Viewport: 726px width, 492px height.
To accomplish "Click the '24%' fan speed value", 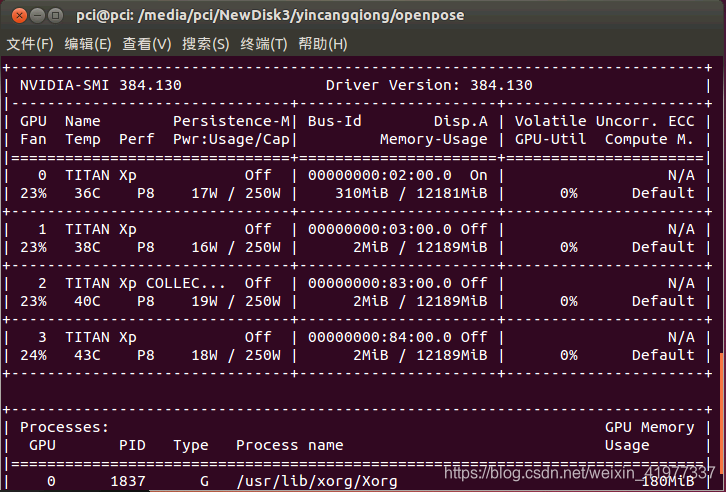I will tap(33, 355).
